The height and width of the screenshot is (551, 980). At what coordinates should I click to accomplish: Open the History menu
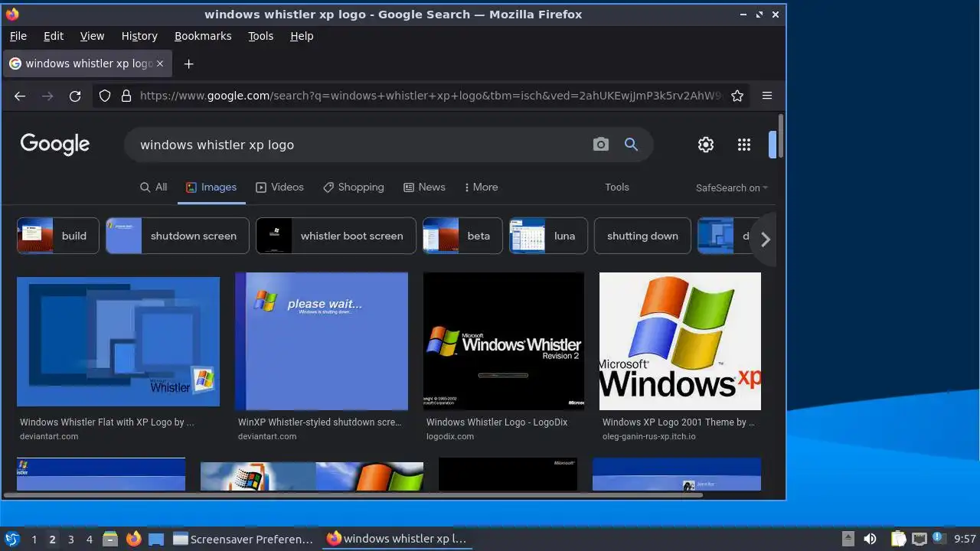[x=139, y=36]
